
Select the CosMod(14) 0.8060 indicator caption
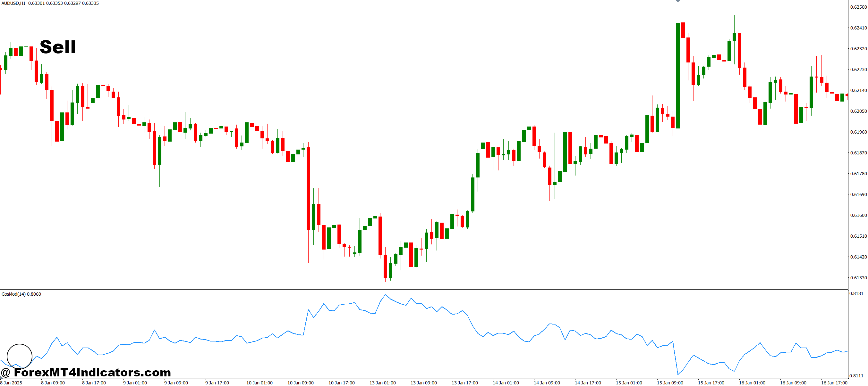[21, 294]
